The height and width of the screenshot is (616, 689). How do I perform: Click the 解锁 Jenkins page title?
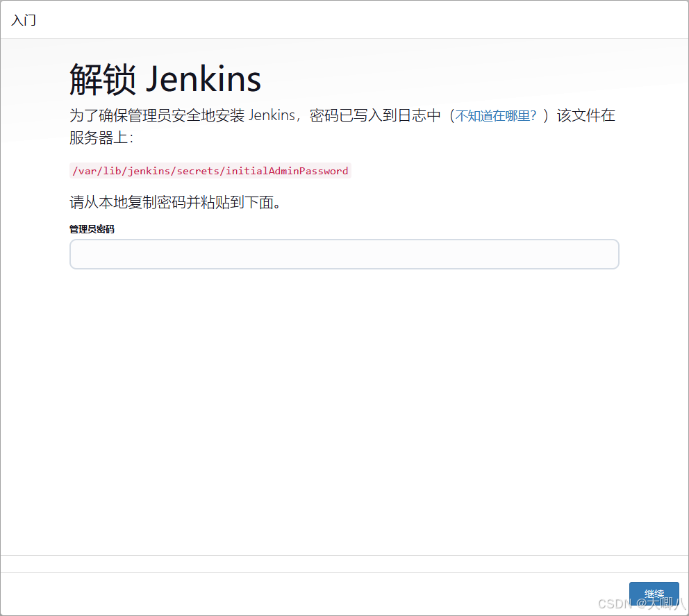pyautogui.click(x=164, y=78)
